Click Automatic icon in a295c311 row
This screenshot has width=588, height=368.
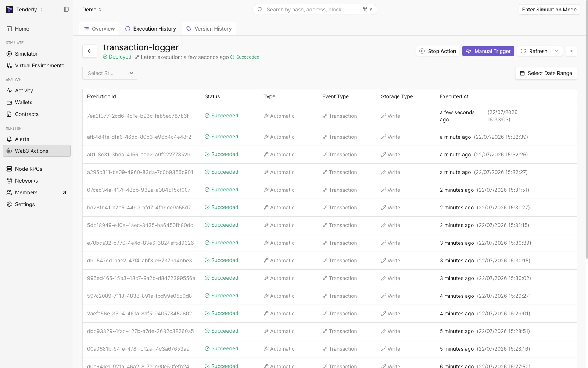266,172
